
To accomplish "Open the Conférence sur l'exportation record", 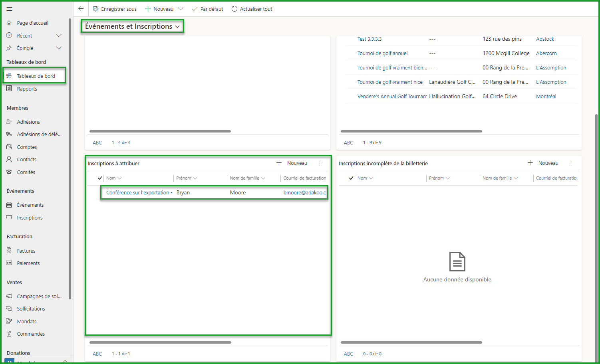I will click(x=138, y=192).
